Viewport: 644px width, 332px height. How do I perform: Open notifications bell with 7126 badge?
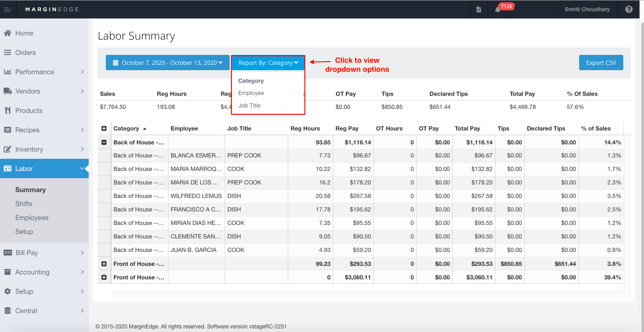click(x=498, y=9)
